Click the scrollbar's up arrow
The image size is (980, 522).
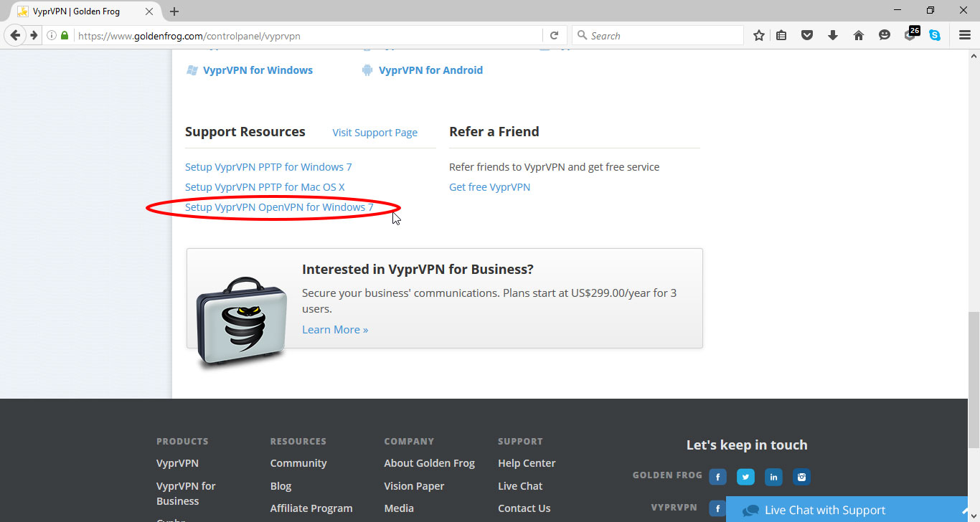tap(974, 56)
